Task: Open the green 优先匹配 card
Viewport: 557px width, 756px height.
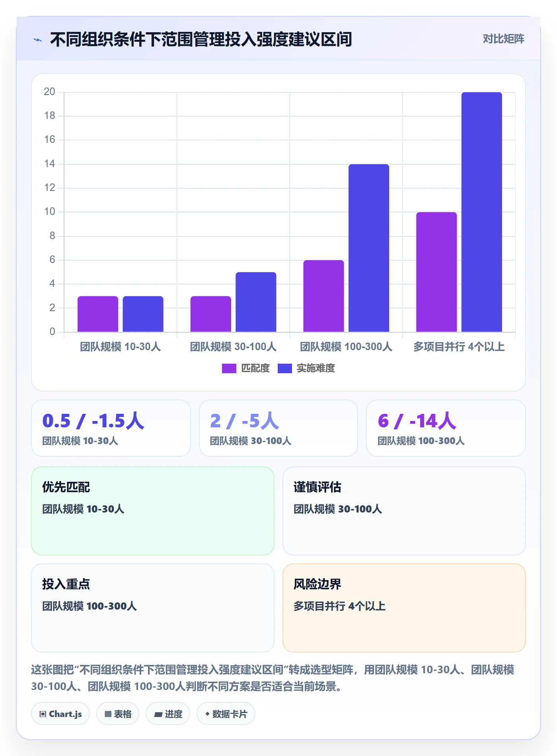Action: tap(153, 511)
